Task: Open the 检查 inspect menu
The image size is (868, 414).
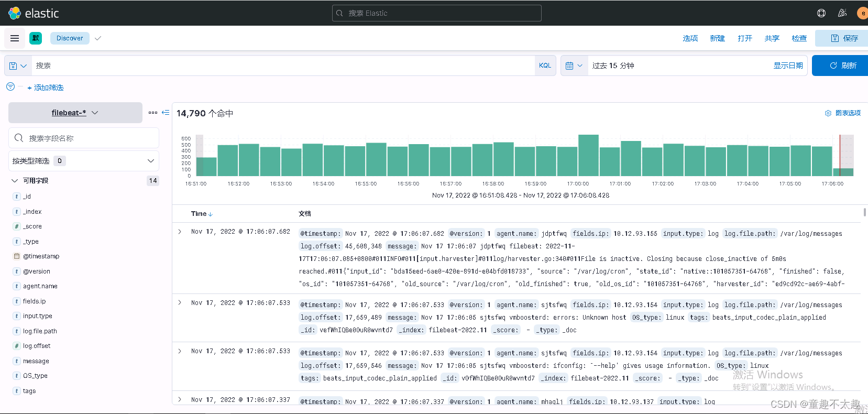Action: tap(799, 38)
